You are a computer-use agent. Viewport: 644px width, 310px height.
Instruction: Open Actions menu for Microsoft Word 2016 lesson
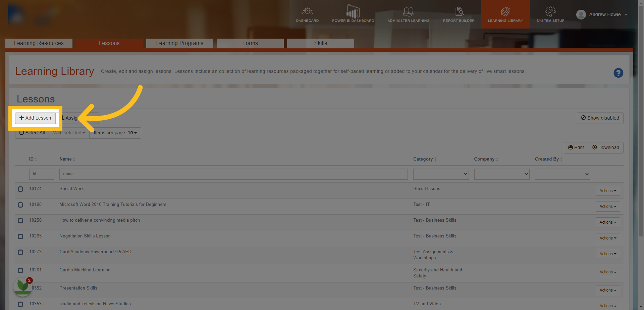(608, 207)
